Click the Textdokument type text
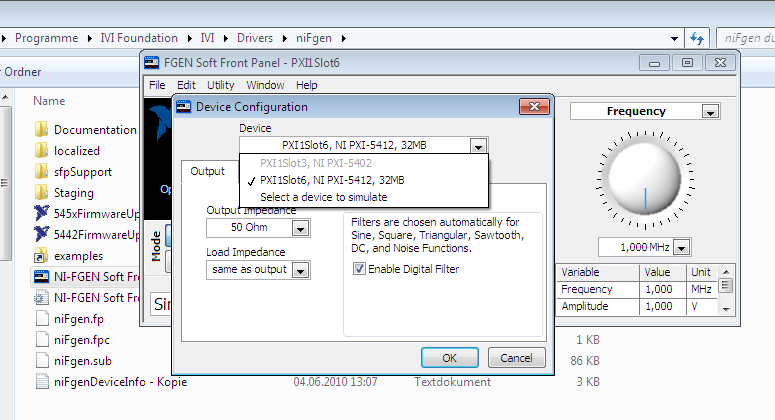The height and width of the screenshot is (420, 775). click(452, 382)
